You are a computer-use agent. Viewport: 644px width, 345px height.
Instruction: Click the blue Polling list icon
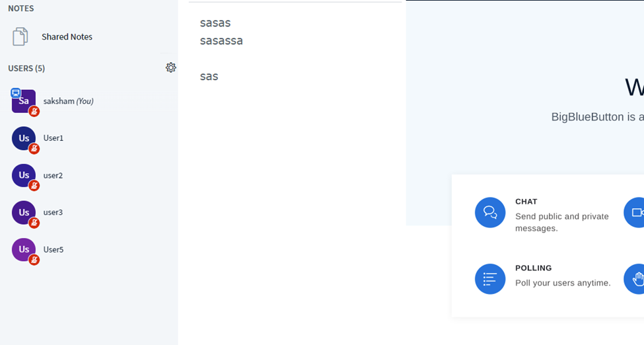490,279
